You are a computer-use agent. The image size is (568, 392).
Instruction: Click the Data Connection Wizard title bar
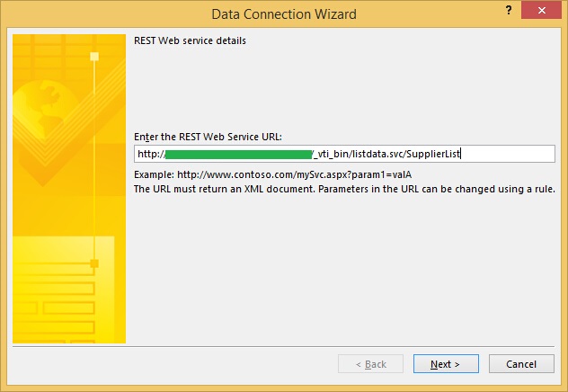point(283,13)
